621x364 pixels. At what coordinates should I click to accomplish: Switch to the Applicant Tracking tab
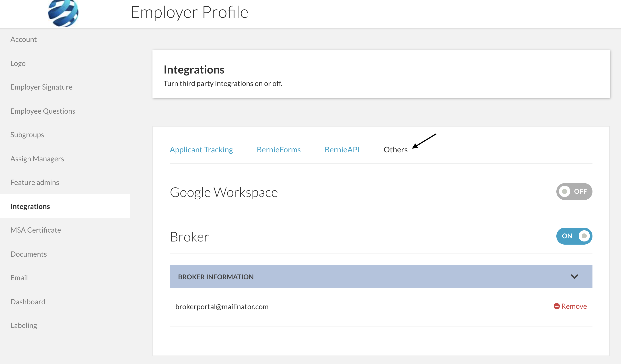201,149
